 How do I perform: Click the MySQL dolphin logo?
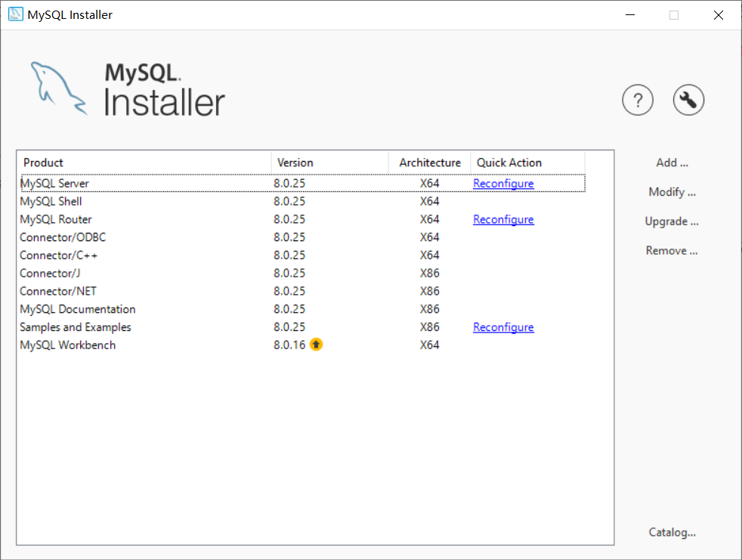click(59, 83)
